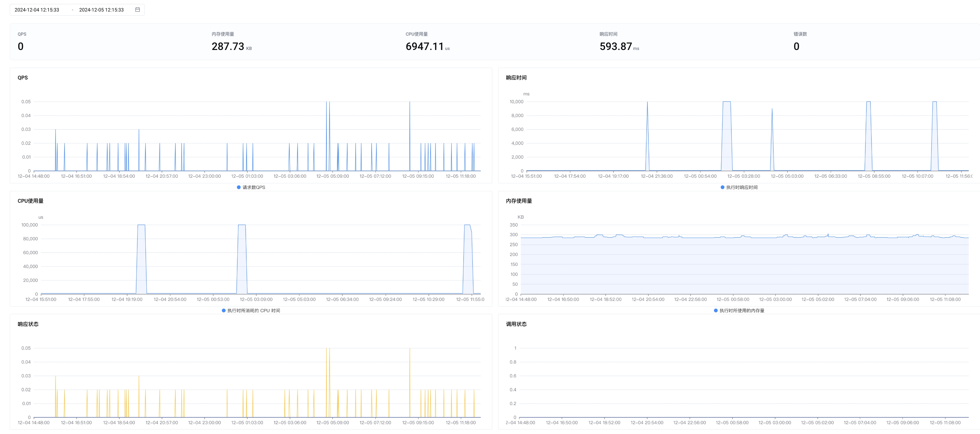Click the 287.73 memory usage value

228,46
